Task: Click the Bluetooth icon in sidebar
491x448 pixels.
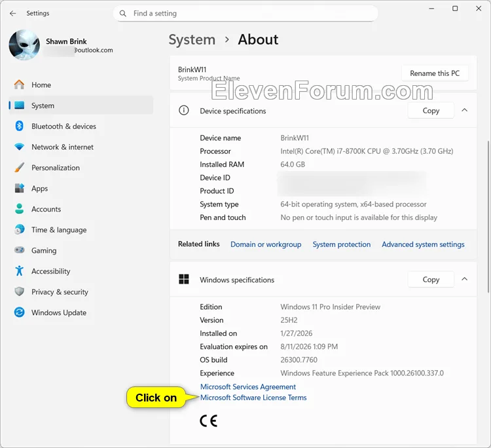Action: click(20, 126)
